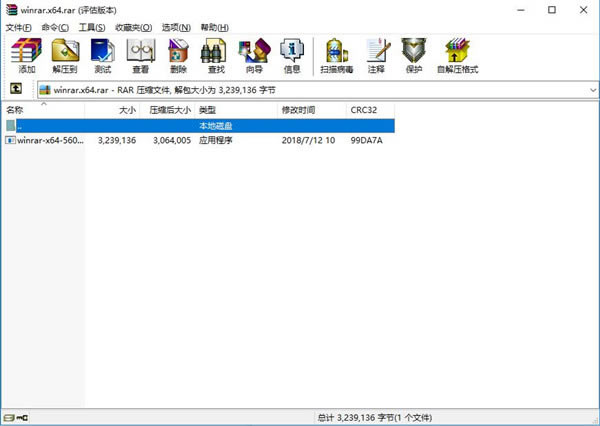Select the winrar-x64-560... file row
This screenshot has height=426, width=600.
(199, 140)
